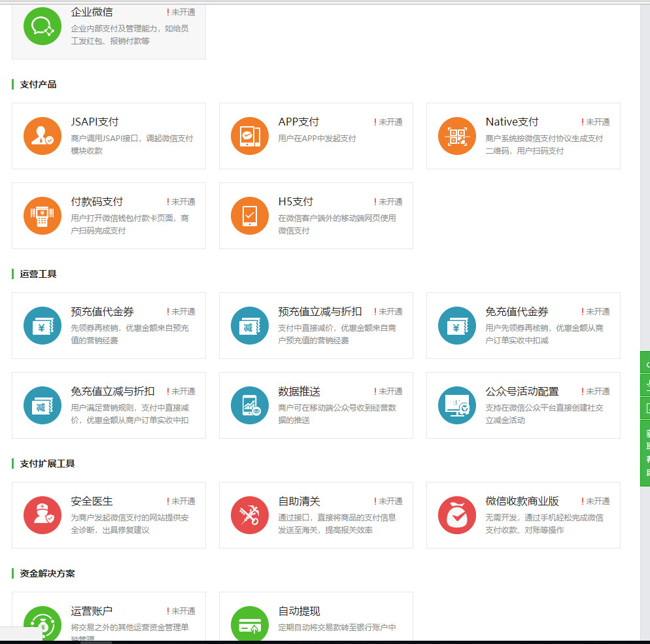This screenshot has width=650, height=644.
Task: Click the 未开通 status on 企业微信 card
Action: click(181, 12)
